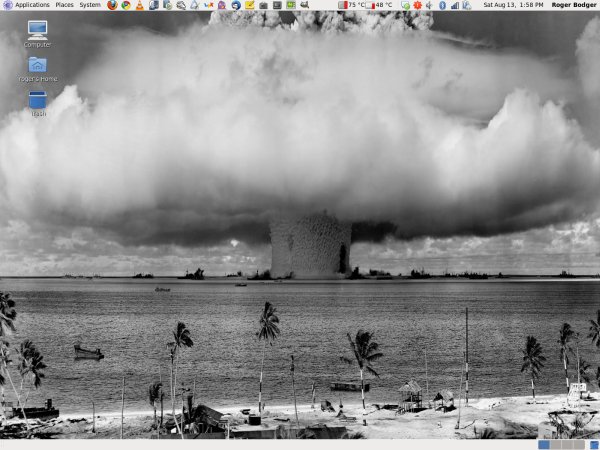Open calendar from Sat Aug 13 clock
This screenshot has height=450, width=600.
pos(511,5)
